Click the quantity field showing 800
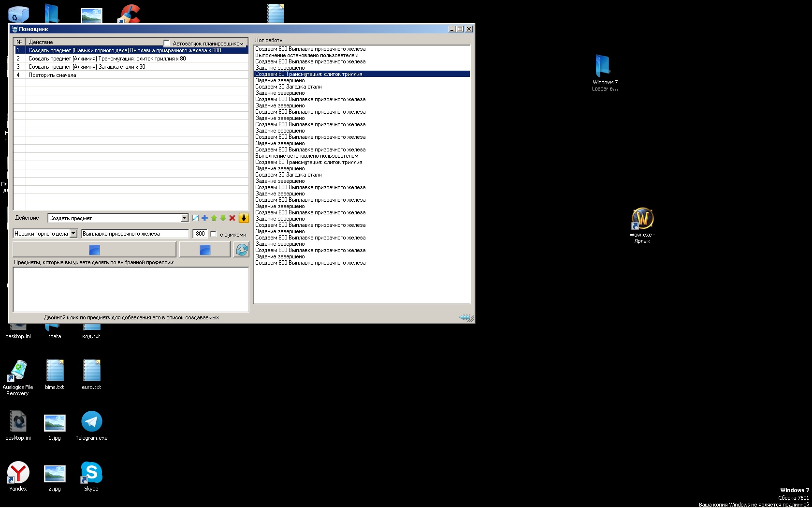Viewport: 812px width, 508px height. [x=200, y=234]
